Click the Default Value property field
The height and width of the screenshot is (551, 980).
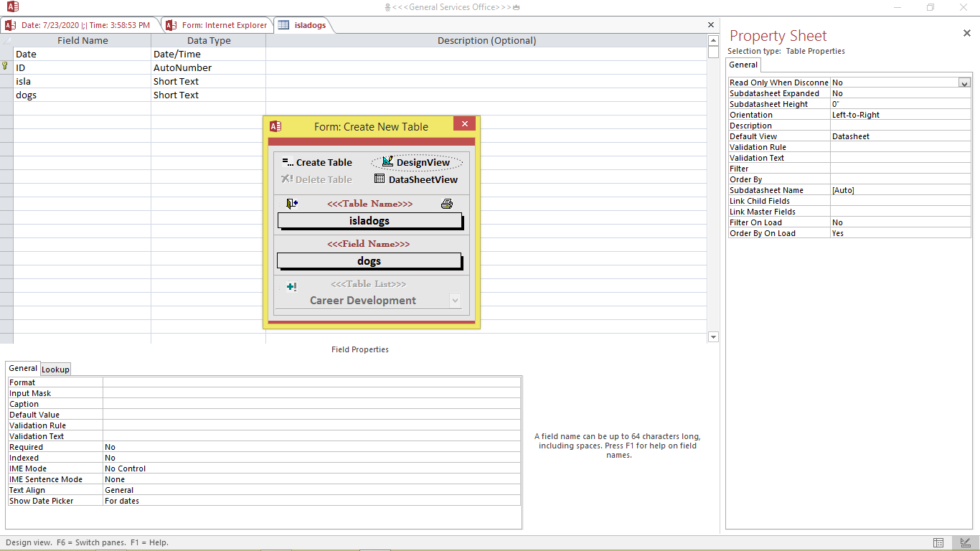tap(312, 415)
